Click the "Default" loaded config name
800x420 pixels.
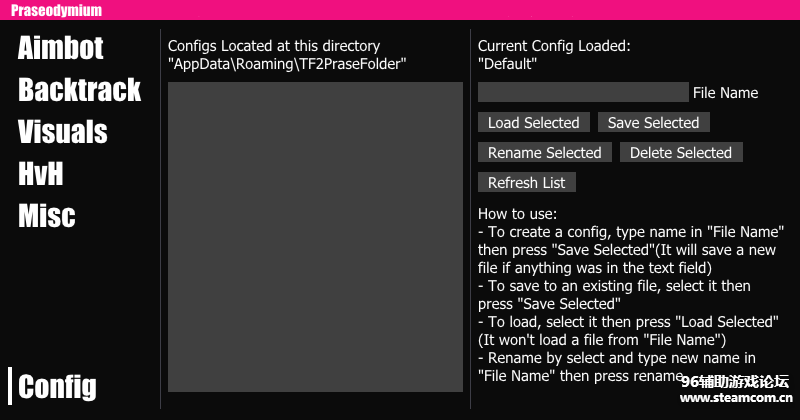click(x=508, y=64)
